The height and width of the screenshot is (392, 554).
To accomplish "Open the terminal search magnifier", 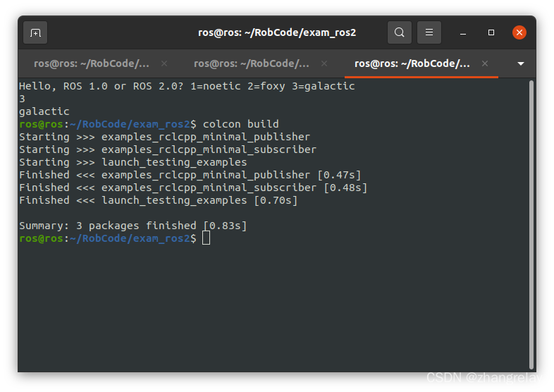I will (x=399, y=32).
